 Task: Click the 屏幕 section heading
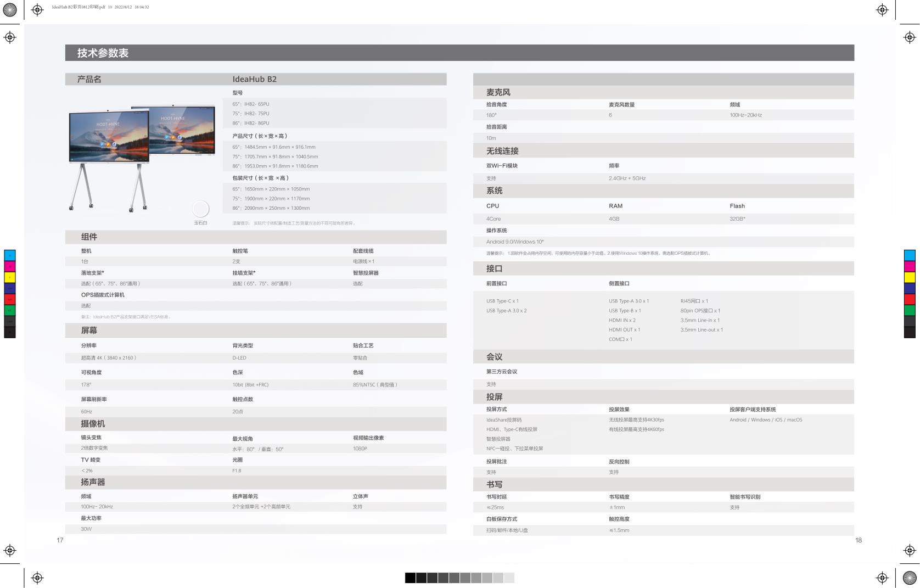point(89,330)
